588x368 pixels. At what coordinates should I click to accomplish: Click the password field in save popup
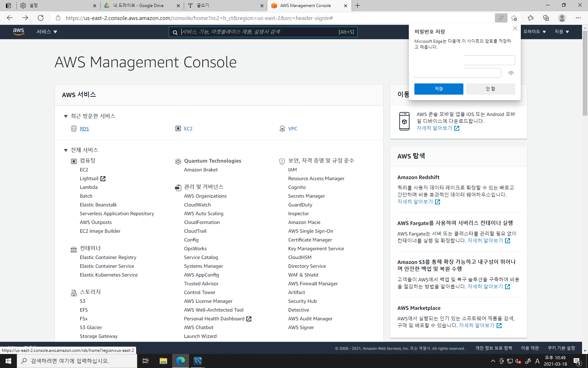click(x=458, y=73)
